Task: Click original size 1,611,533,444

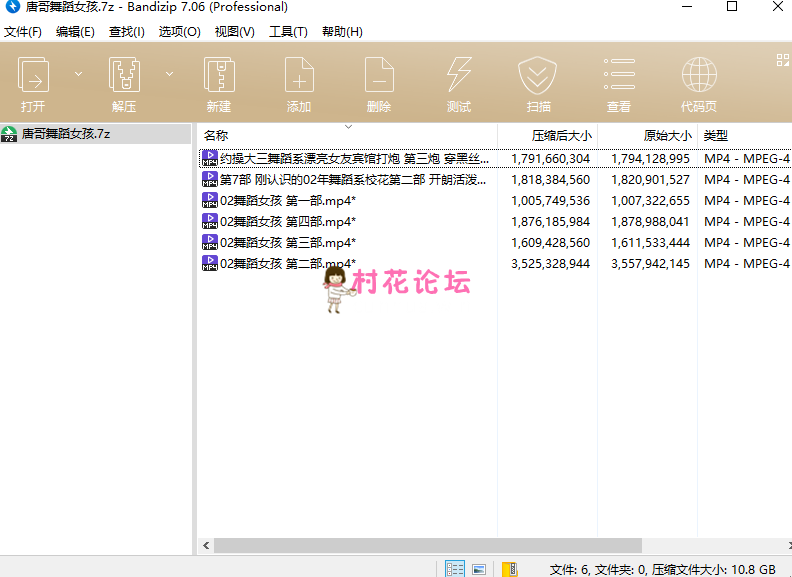Action: [x=651, y=243]
